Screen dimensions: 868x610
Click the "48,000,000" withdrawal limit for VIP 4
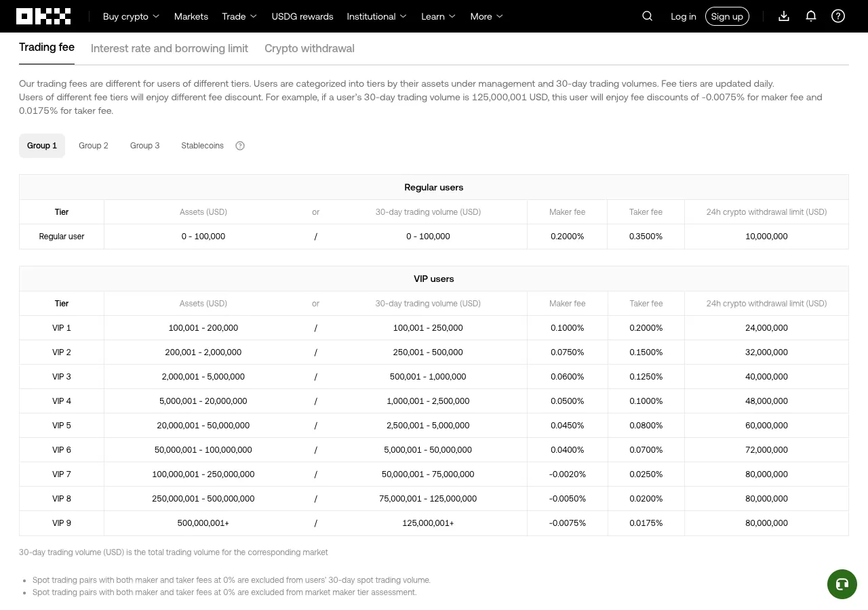coord(766,401)
